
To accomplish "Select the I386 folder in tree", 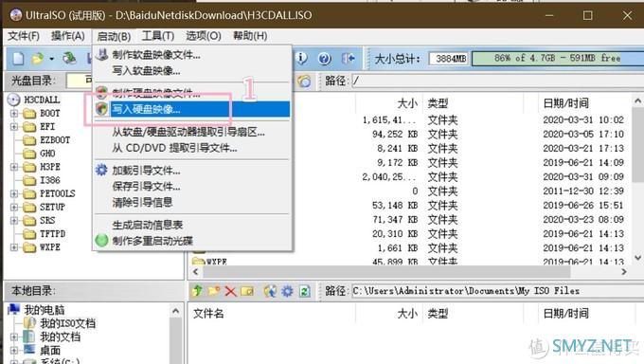I will (x=42, y=180).
